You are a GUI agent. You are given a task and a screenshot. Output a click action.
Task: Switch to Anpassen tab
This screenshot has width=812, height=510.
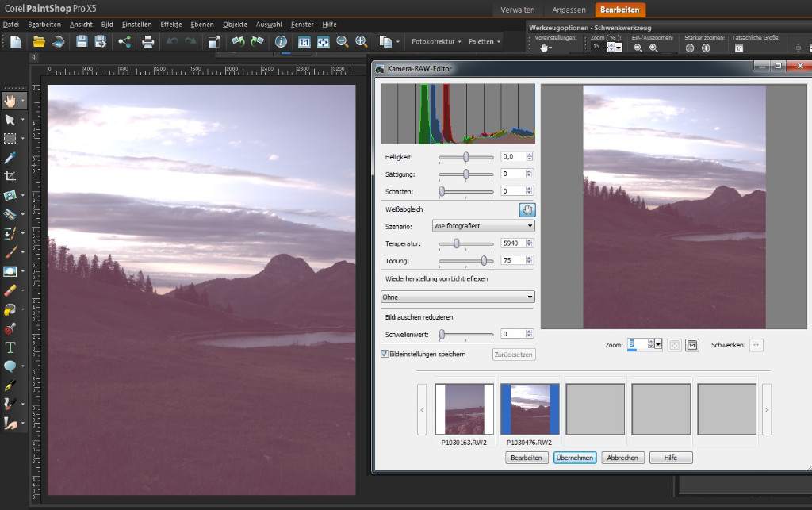pos(569,10)
